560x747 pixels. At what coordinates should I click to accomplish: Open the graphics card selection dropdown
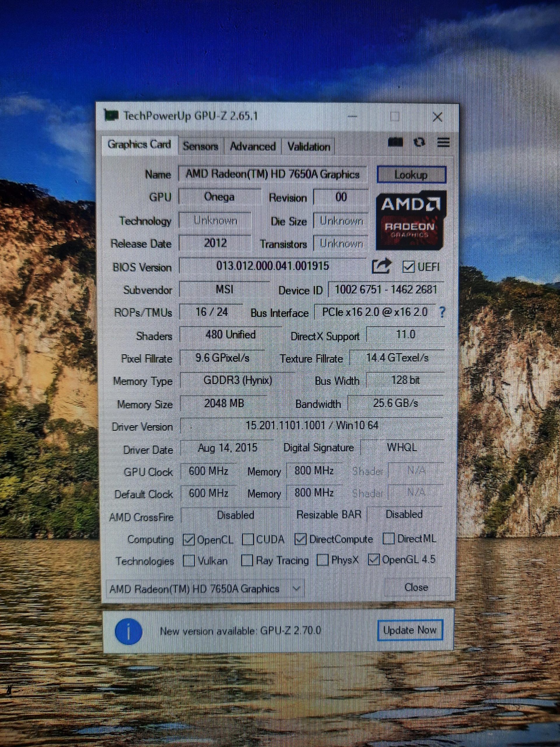pos(205,589)
